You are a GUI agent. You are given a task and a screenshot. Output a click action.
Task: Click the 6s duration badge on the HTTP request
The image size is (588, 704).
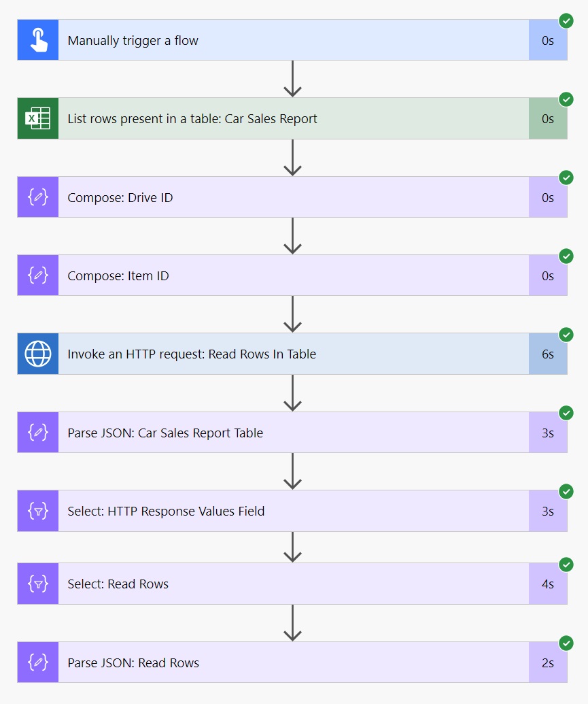pos(548,354)
